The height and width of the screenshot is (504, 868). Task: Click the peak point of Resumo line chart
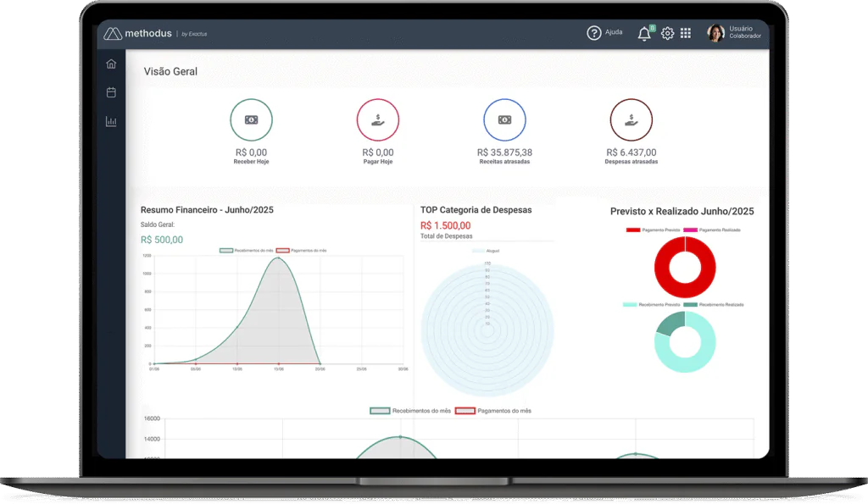(x=278, y=258)
